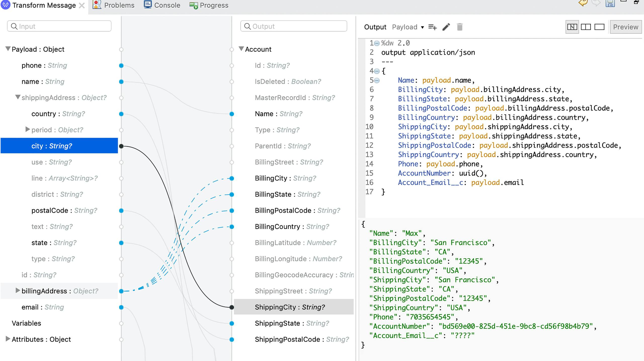Click the add output payload icon
This screenshot has height=361, width=644.
432,27
